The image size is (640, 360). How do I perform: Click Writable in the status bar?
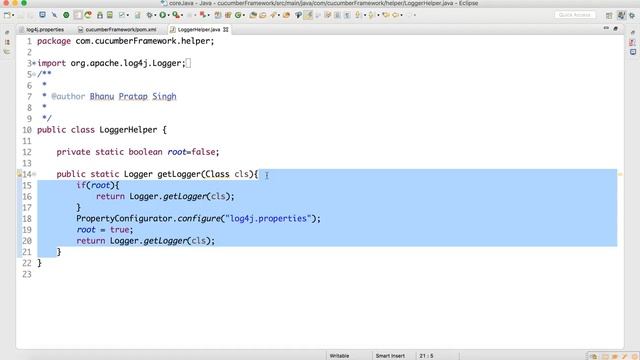[x=339, y=356]
